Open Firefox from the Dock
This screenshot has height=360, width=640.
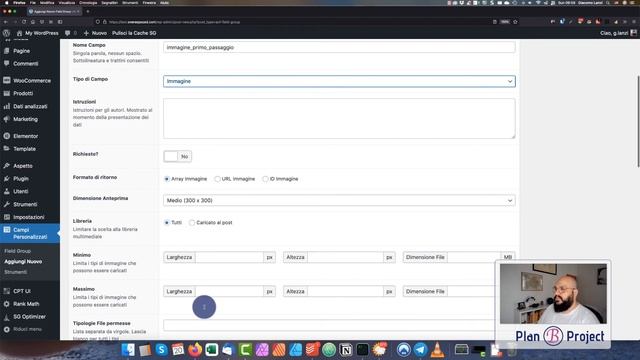pyautogui.click(x=195, y=350)
